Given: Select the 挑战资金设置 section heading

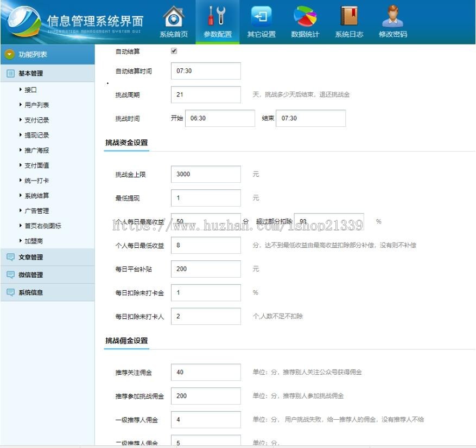Looking at the screenshot, I should (126, 143).
